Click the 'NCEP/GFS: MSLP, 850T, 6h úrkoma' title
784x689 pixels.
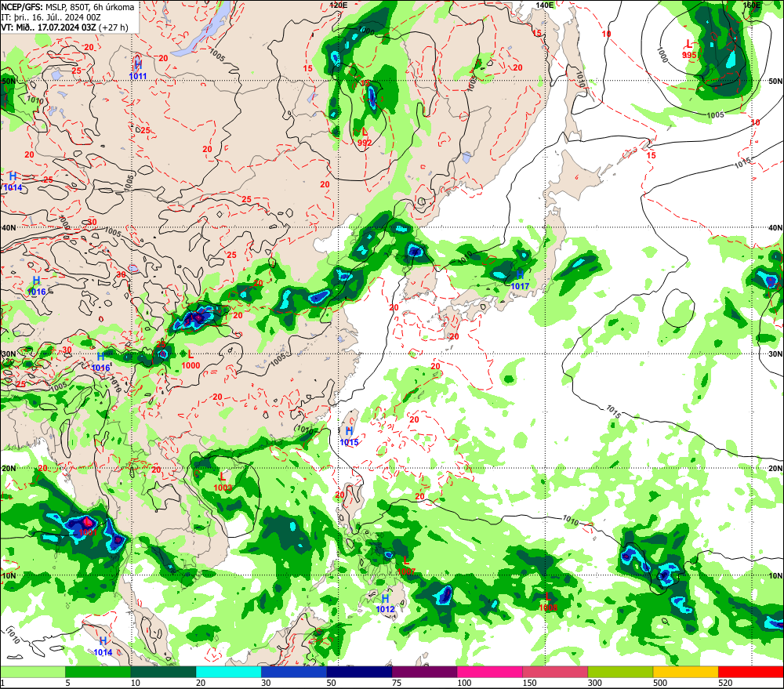[x=67, y=7]
